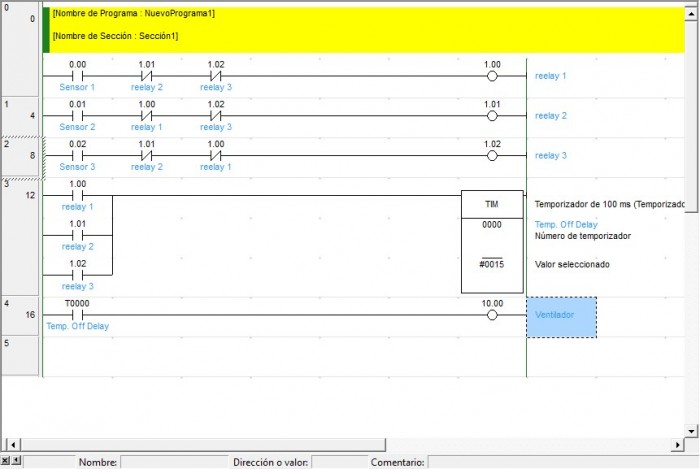Select the Sensor 1 contact 0.00 in rung 0
700x469 pixels.
tap(77, 76)
